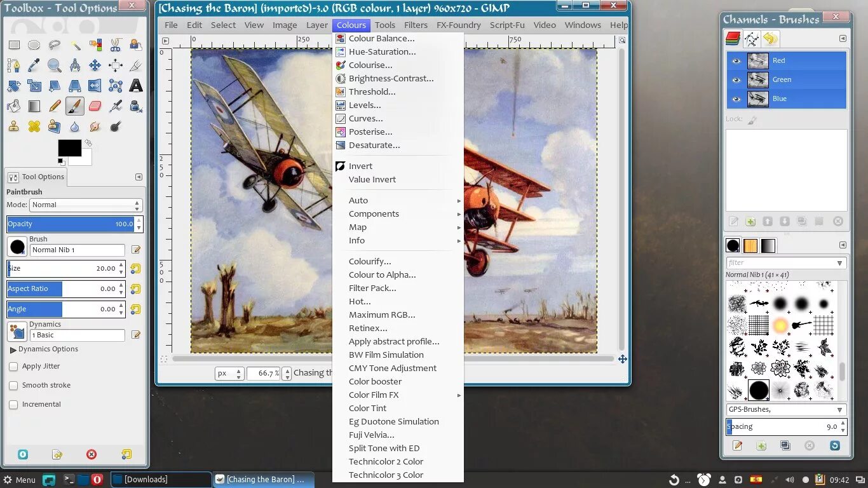Select the Alignment tool
868x488 pixels.
point(116,65)
